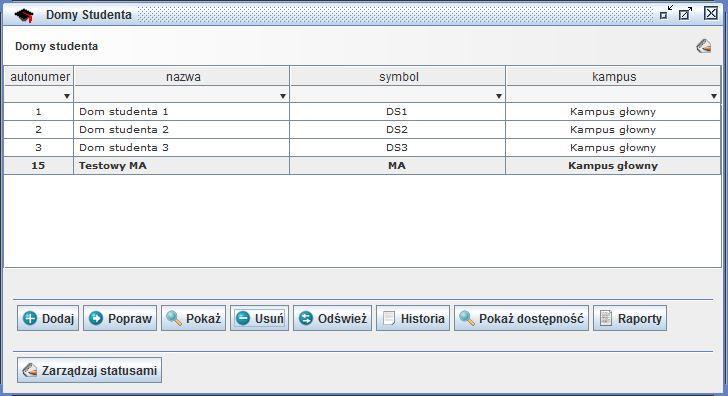Image resolution: width=728 pixels, height=396 pixels.
Task: Open the nazwa column filter dropdown
Action: (282, 96)
